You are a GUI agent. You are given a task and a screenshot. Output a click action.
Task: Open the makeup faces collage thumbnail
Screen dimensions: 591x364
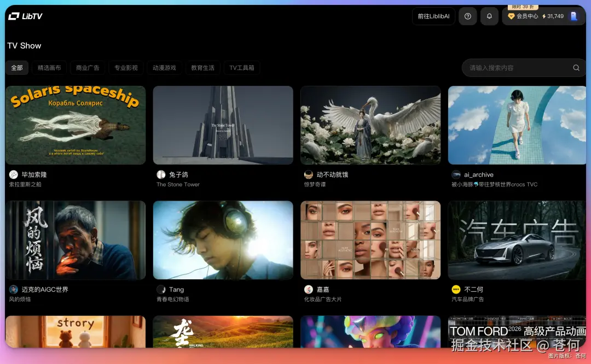pyautogui.click(x=370, y=240)
